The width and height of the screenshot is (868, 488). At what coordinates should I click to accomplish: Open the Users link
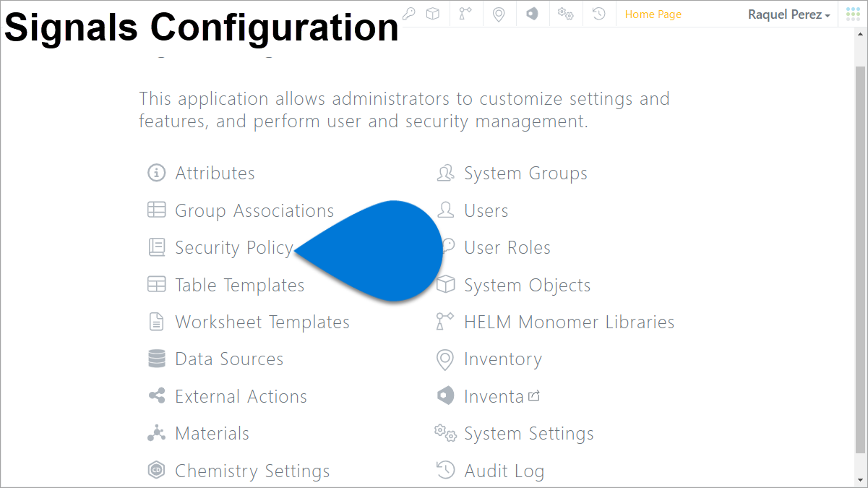(x=486, y=210)
